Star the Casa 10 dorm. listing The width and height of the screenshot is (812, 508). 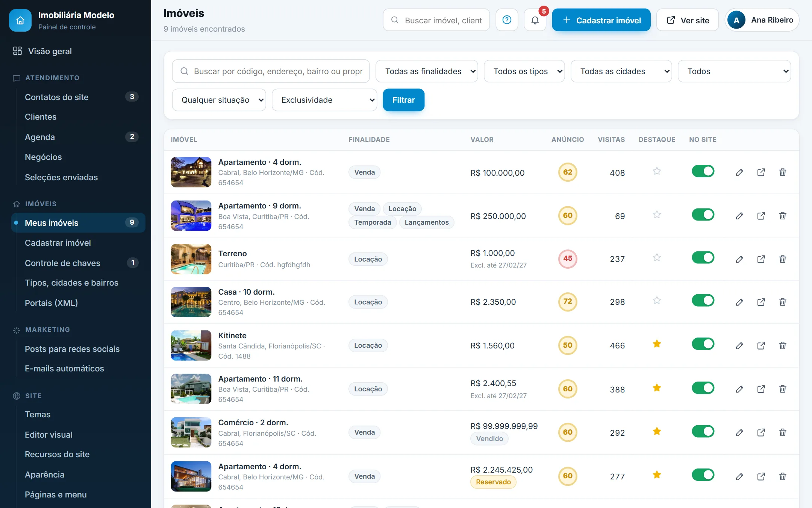[x=657, y=301]
